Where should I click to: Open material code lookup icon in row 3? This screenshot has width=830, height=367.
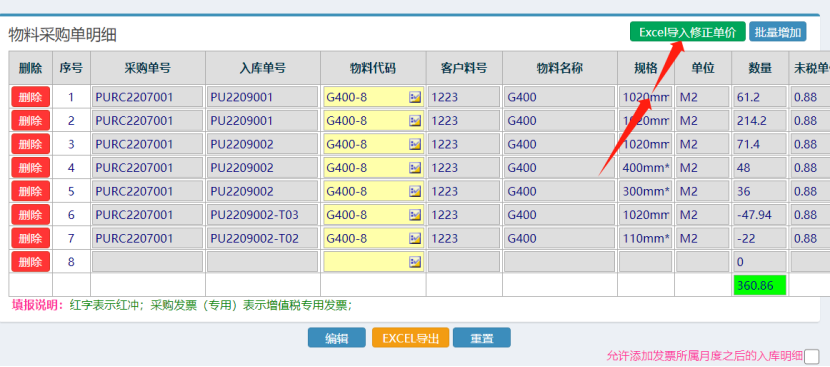415,144
